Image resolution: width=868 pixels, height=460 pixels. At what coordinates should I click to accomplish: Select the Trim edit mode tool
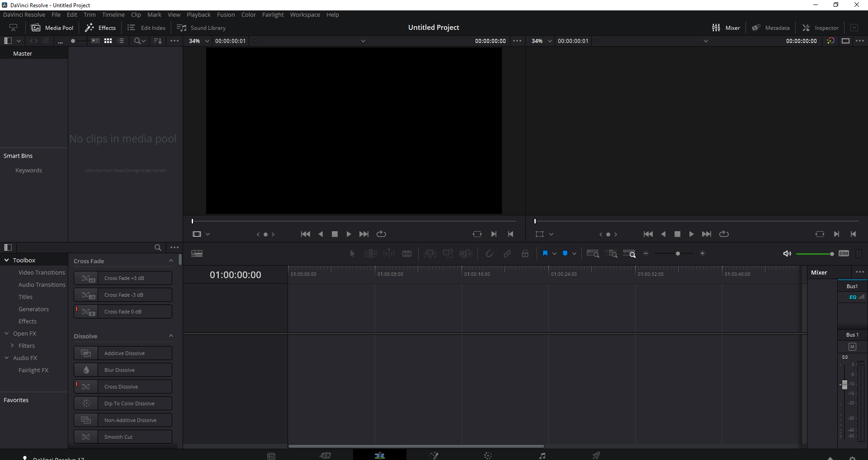pos(370,253)
